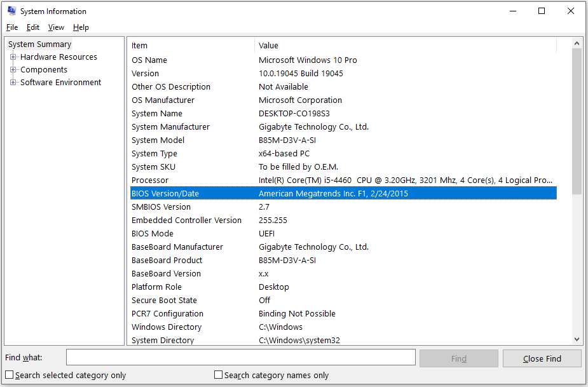Open the View menu

pos(56,27)
